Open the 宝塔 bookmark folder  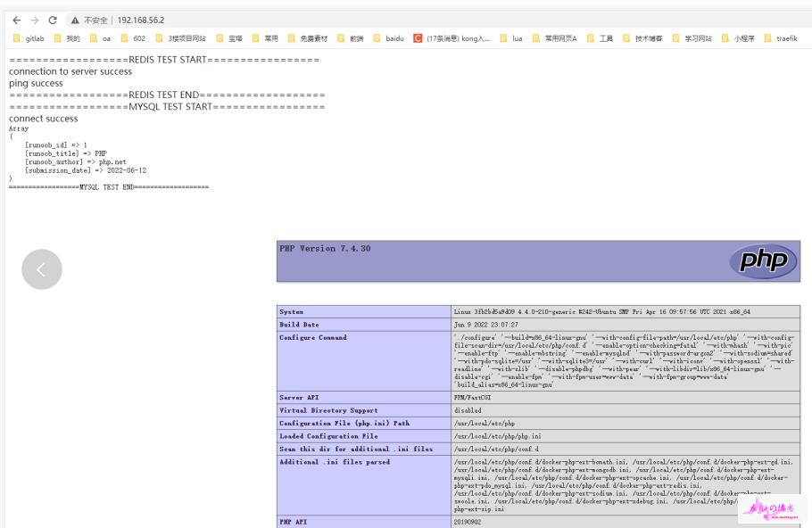point(229,38)
